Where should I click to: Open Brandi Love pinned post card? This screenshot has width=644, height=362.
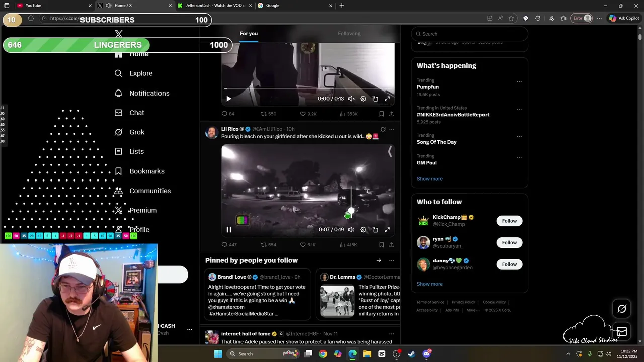[258, 295]
